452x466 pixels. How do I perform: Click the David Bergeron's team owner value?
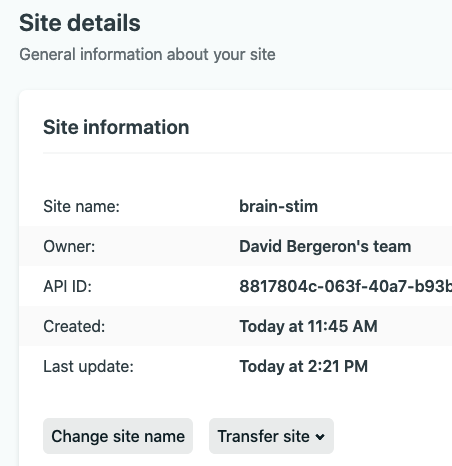[325, 246]
